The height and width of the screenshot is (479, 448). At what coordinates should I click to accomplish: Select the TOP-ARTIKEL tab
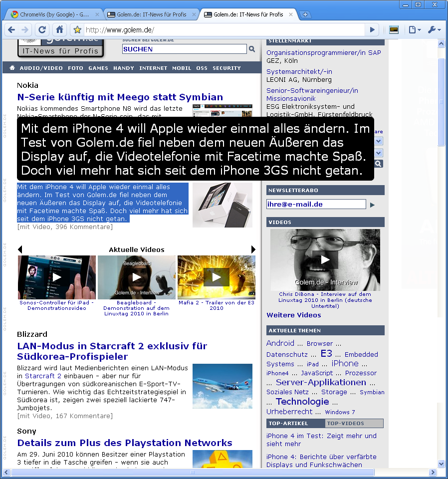(296, 424)
